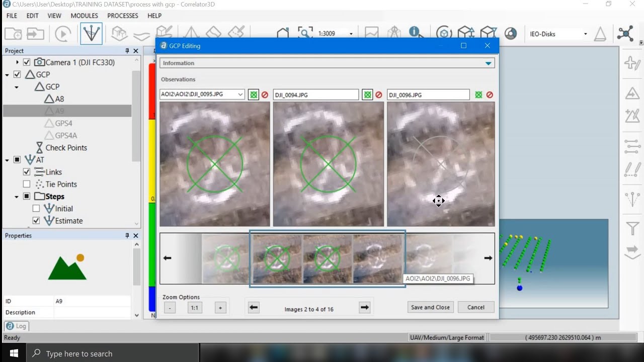Click the Windows Start button

tap(14, 353)
